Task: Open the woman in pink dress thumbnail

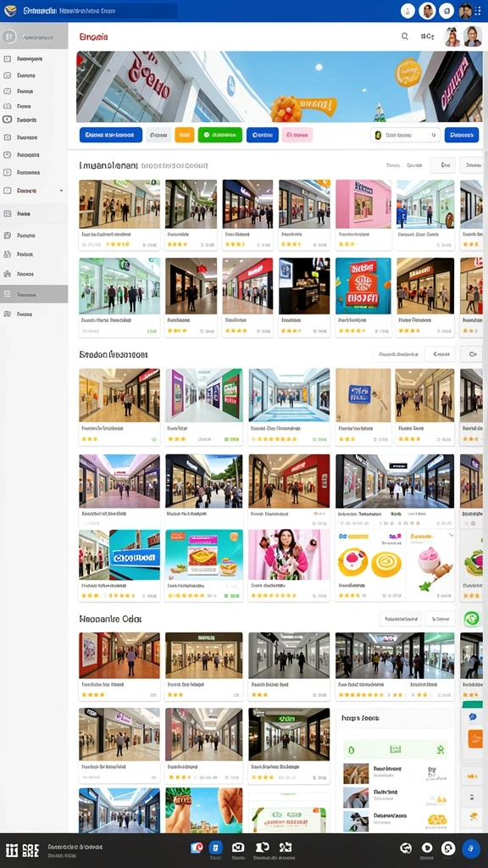Action: 289,555
